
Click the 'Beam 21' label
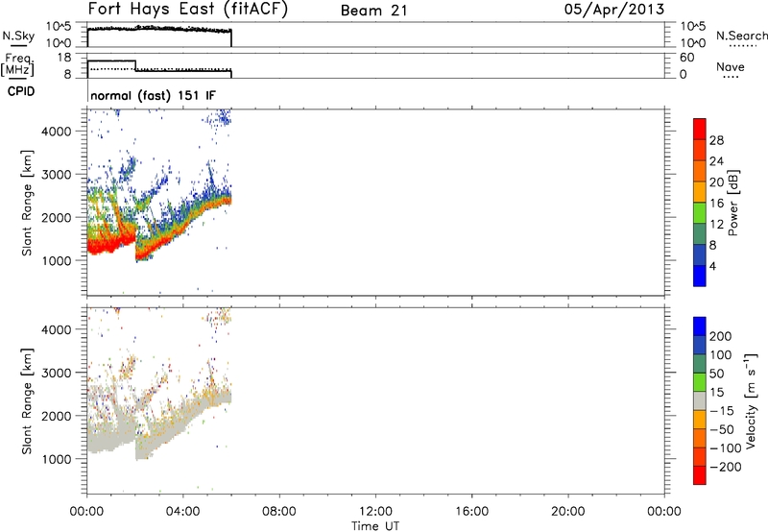[x=373, y=11]
